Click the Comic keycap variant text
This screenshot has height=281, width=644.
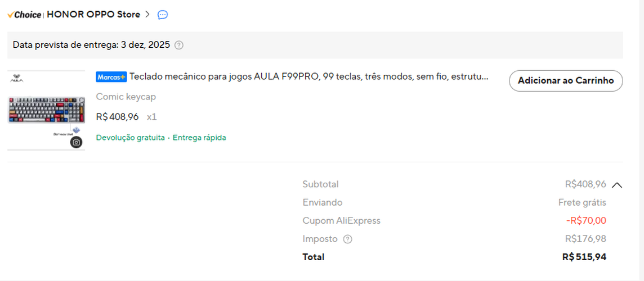126,97
